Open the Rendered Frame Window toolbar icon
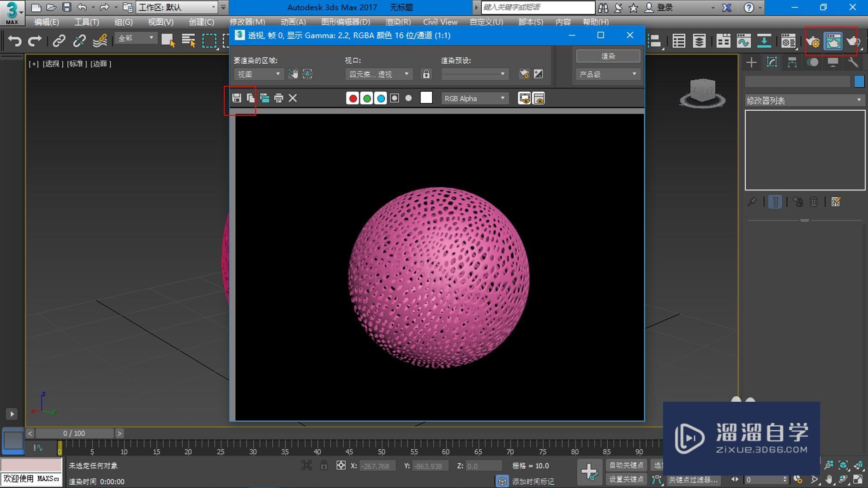868x488 pixels. click(833, 42)
